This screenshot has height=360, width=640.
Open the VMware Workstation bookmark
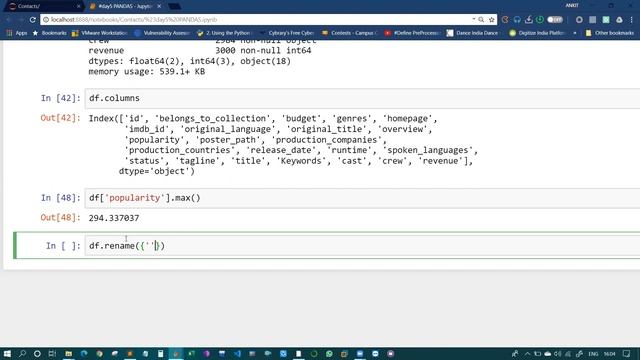pyautogui.click(x=99, y=33)
